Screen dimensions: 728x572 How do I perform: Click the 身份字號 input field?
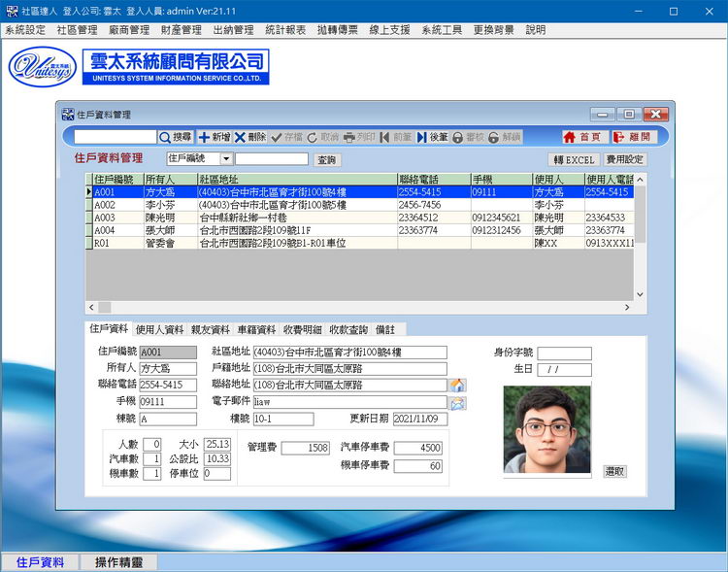[564, 353]
